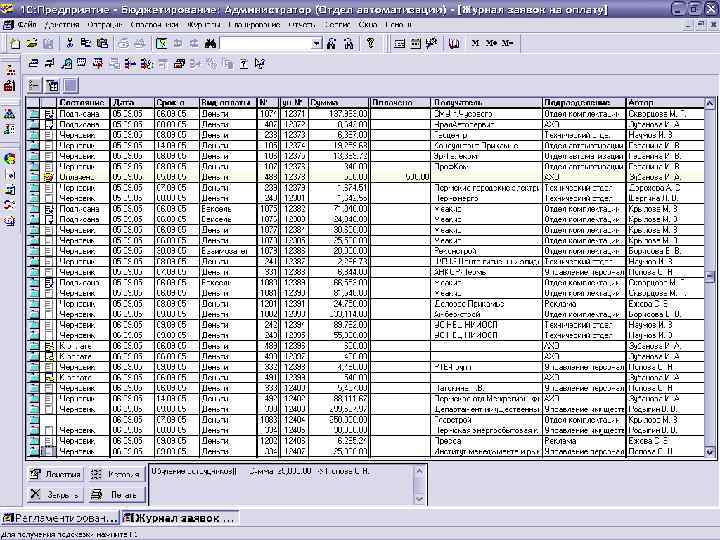Click the org chart icon in left sidebar
This screenshot has width=720, height=540.
point(10,70)
